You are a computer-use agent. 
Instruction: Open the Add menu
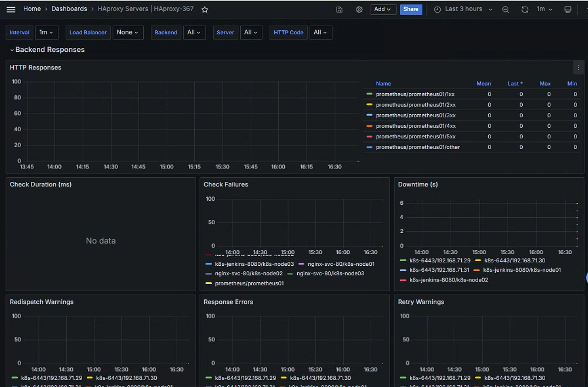383,9
